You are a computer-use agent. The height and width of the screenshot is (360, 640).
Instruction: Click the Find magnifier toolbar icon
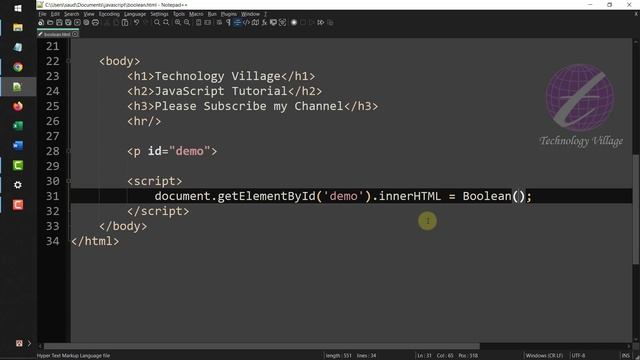tap(157, 22)
